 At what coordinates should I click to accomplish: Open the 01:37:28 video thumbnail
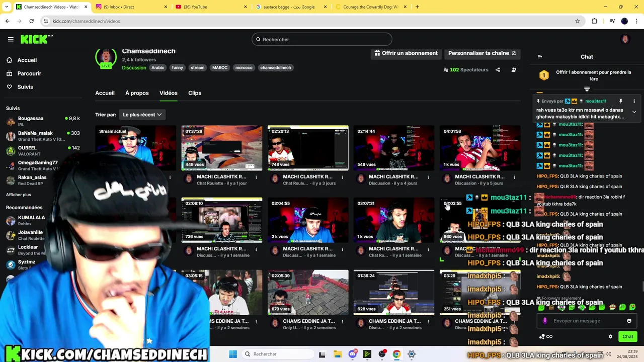pyautogui.click(x=222, y=148)
